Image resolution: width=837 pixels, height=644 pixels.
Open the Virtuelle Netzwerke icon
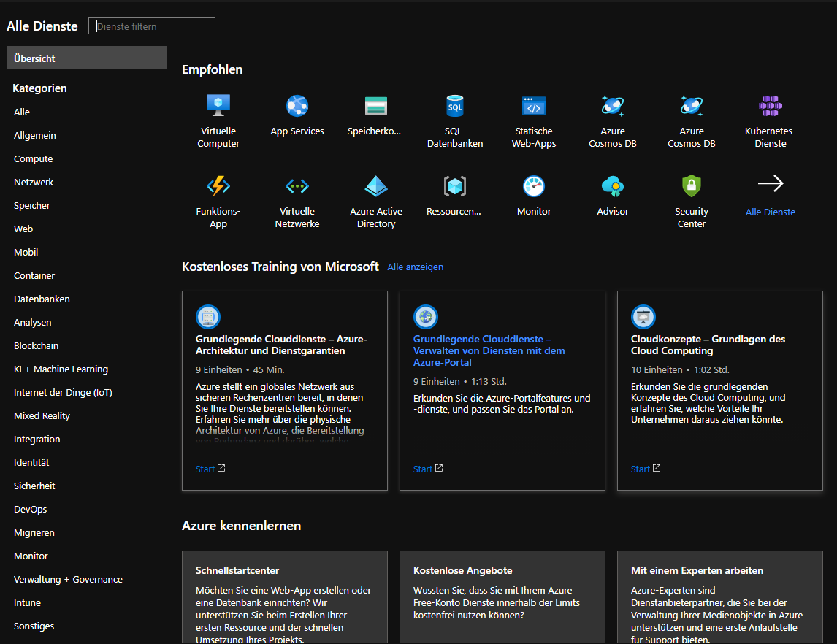coord(297,186)
